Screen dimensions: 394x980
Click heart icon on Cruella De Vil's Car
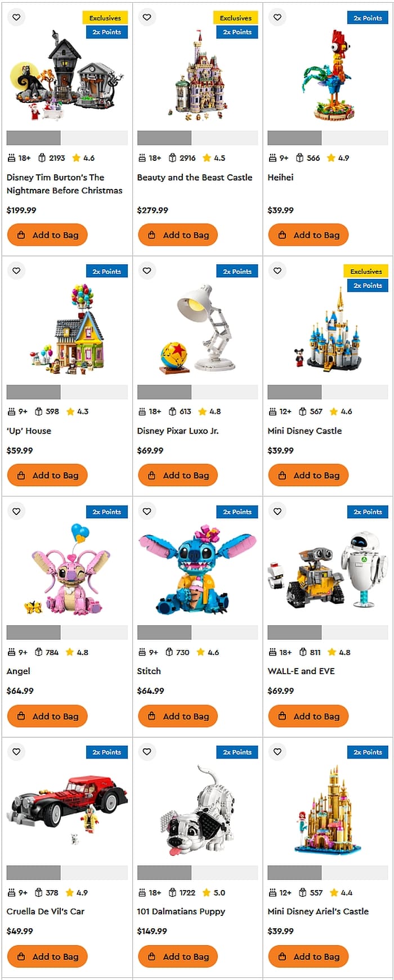pos(16,752)
